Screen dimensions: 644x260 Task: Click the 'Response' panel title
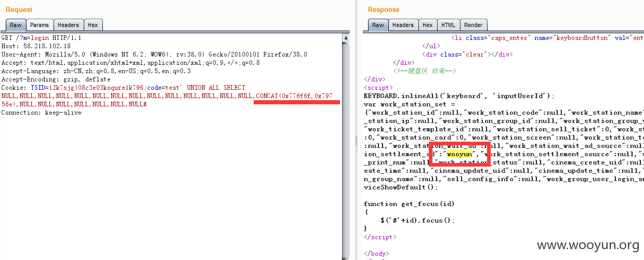click(384, 9)
